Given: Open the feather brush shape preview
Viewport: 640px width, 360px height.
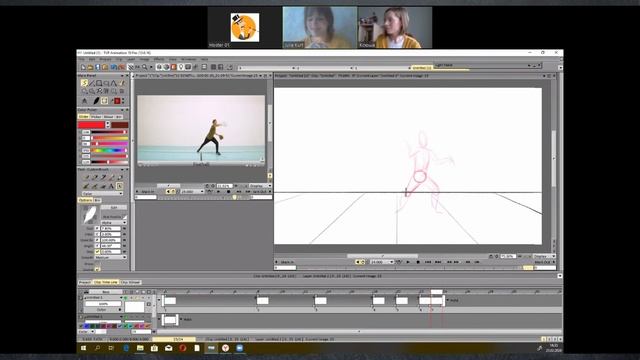Looking at the screenshot, I should tap(89, 215).
